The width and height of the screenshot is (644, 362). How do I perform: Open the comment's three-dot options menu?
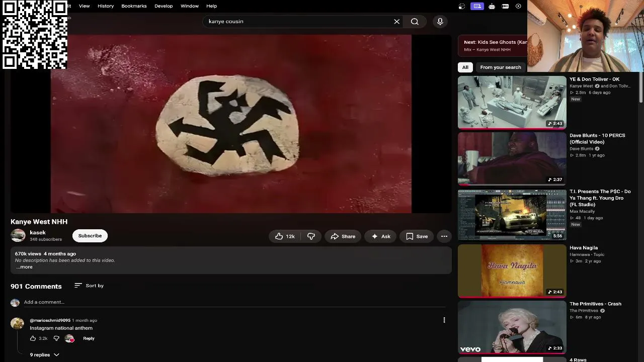point(444,320)
